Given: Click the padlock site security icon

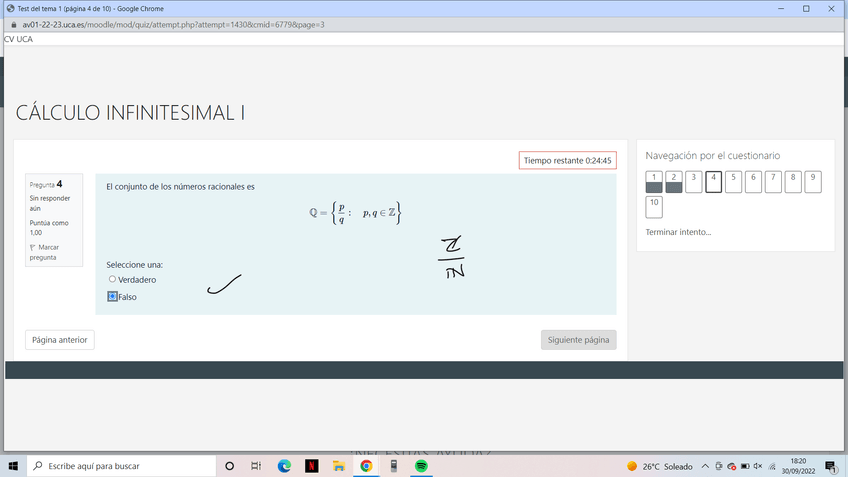Looking at the screenshot, I should (14, 24).
